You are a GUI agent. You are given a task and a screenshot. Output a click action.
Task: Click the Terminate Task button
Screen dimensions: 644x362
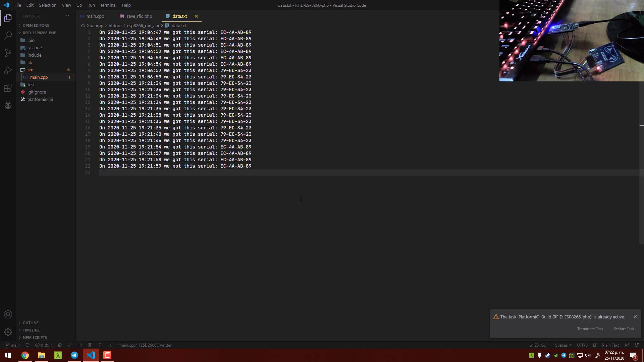coord(590,329)
